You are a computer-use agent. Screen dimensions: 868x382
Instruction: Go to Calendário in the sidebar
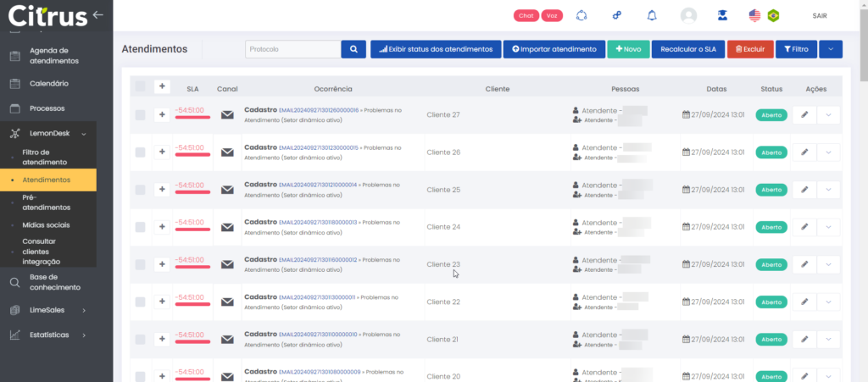pos(48,84)
